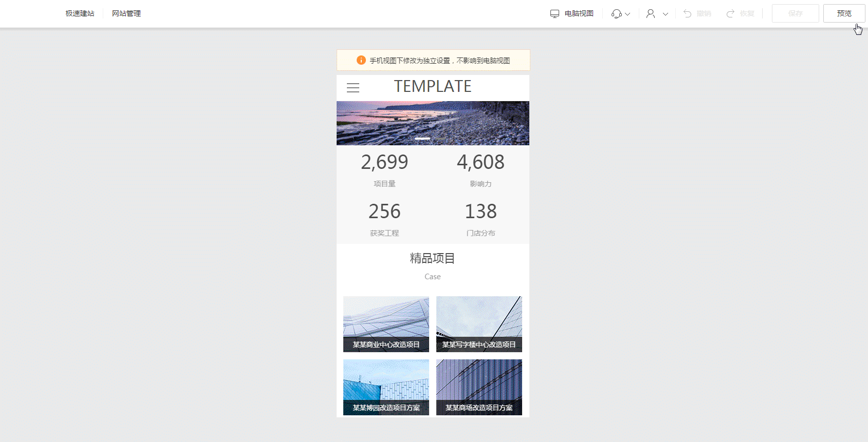Select the 2,699 counter value

click(384, 162)
